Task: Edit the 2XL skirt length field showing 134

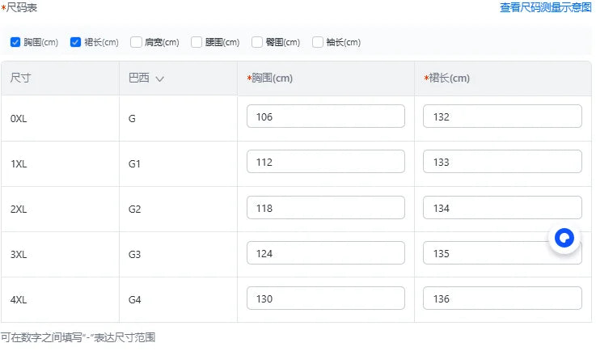Action: coord(501,208)
